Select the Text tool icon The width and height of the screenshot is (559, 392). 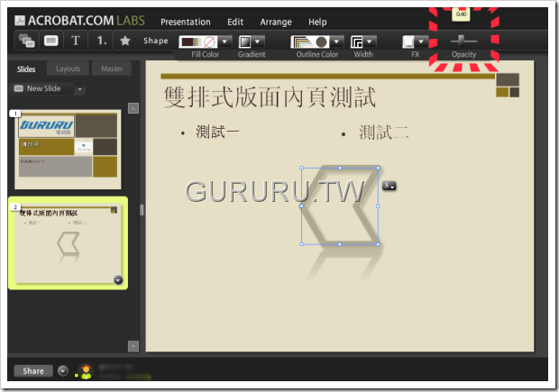pyautogui.click(x=76, y=41)
